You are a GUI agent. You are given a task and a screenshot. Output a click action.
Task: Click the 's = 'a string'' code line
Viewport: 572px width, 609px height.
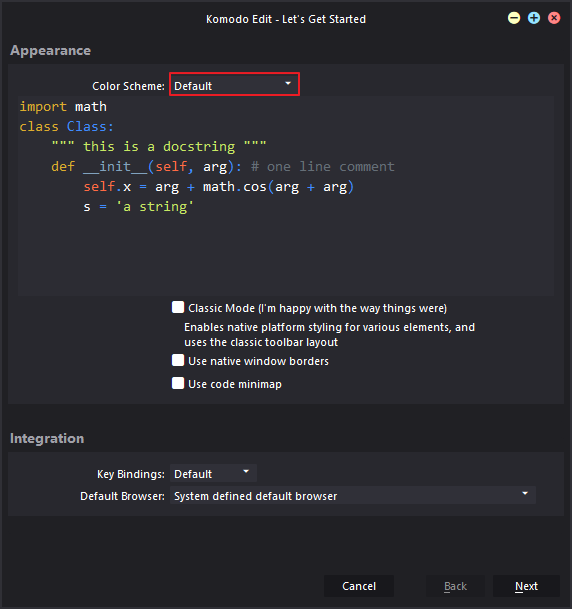[x=138, y=207]
